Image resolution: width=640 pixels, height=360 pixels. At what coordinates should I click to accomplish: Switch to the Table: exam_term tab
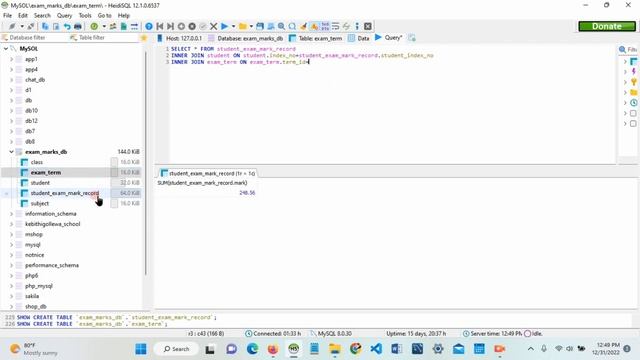[316, 38]
